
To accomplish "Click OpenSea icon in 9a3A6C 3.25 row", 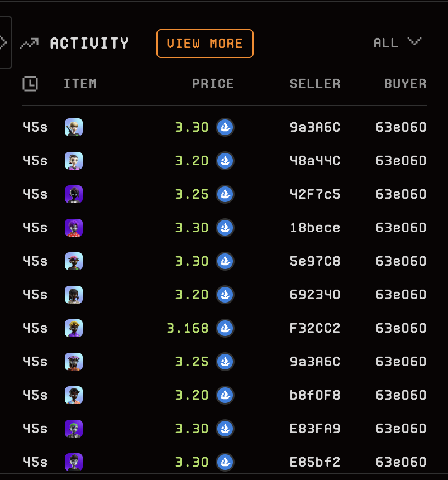I will 225,362.
